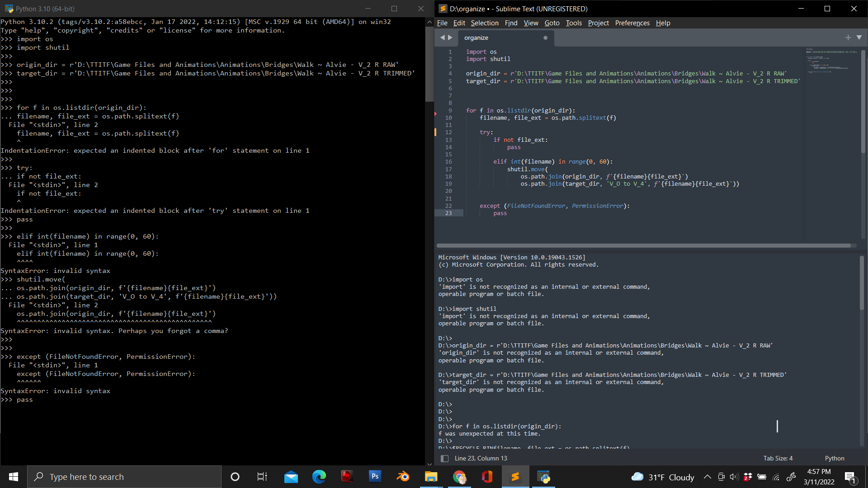Expand the Goto menu in Sublime Text
Viewport: 868px width, 488px height.
552,23
